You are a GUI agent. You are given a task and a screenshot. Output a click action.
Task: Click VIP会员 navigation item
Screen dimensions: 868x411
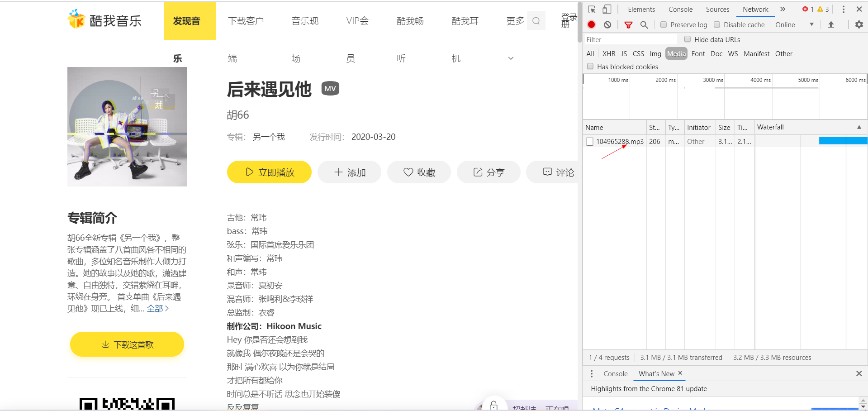point(357,21)
